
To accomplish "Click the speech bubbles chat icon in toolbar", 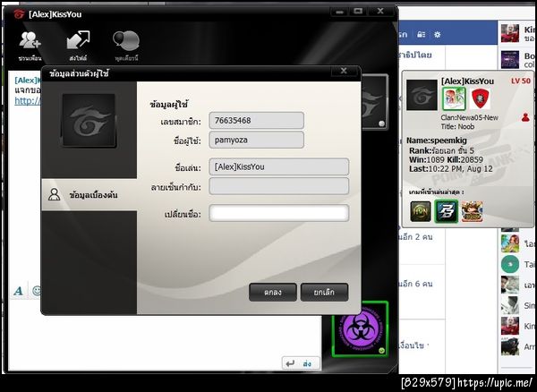I will (x=126, y=41).
